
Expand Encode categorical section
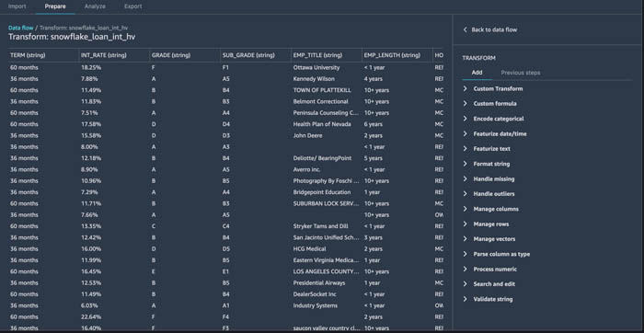494,119
